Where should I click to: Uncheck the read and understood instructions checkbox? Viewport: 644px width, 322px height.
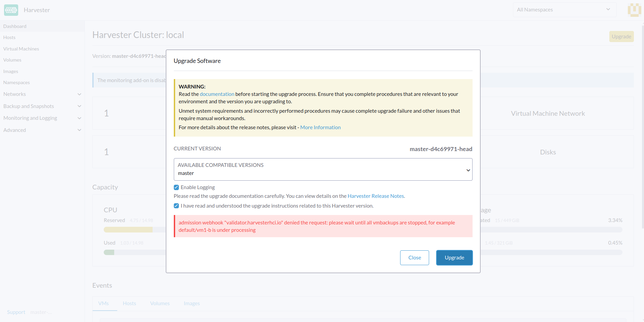(176, 206)
